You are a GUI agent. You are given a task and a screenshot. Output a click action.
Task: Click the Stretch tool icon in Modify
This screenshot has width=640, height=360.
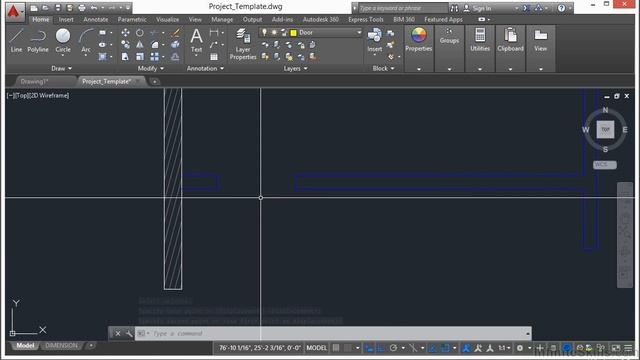pos(125,57)
